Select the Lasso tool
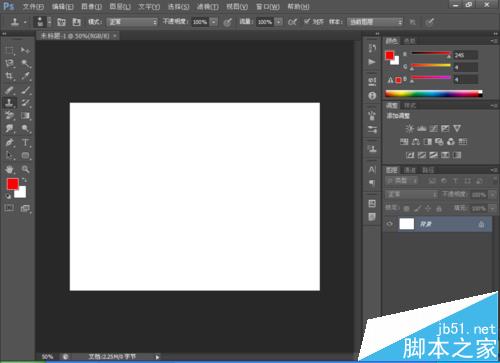This screenshot has width=500, height=363. [10, 63]
